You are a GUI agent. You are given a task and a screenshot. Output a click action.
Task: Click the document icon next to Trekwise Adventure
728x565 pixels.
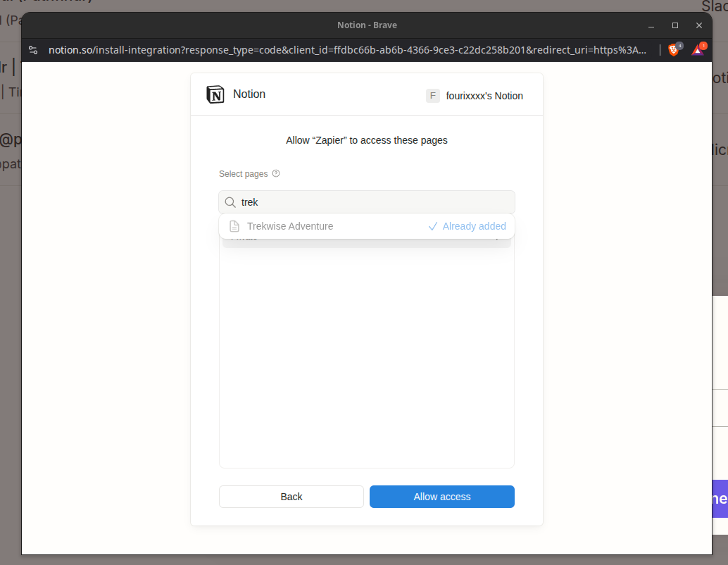pyautogui.click(x=234, y=226)
